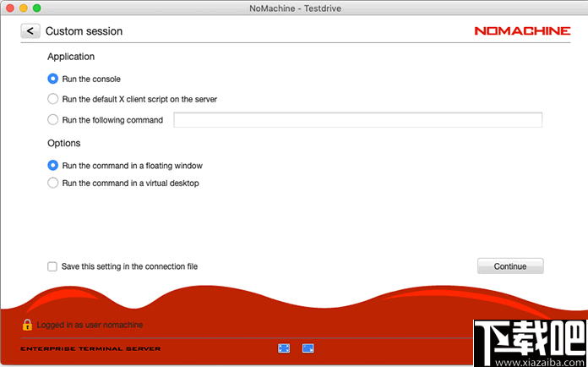The image size is (588, 367).
Task: Click the 'Custom session' heading
Action: pos(84,31)
